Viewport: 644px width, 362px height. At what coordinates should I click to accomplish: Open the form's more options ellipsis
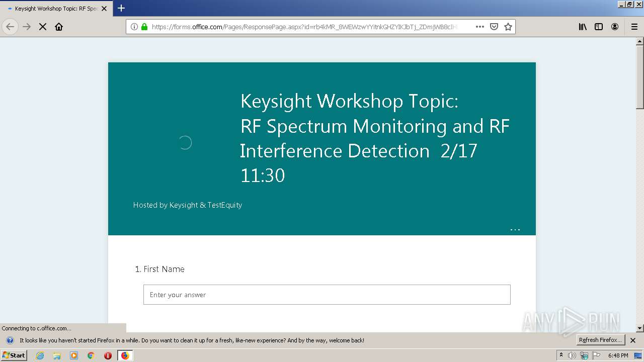(x=515, y=230)
